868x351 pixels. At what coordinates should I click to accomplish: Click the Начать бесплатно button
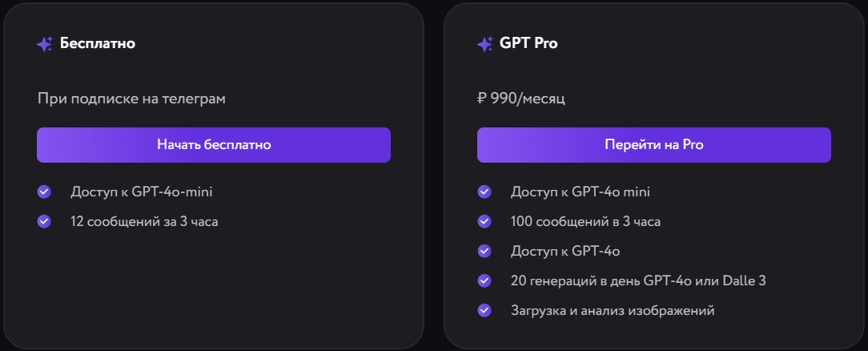click(x=214, y=145)
